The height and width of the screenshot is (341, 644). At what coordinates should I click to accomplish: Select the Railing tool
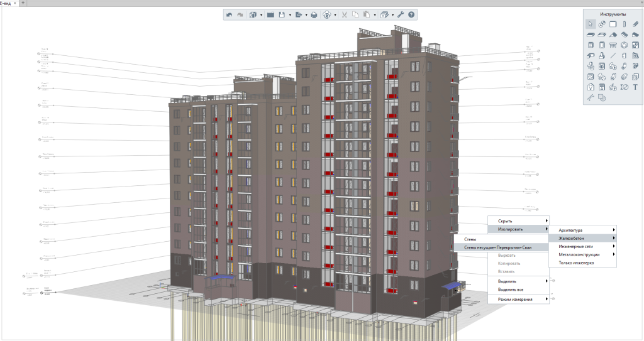pos(613,45)
